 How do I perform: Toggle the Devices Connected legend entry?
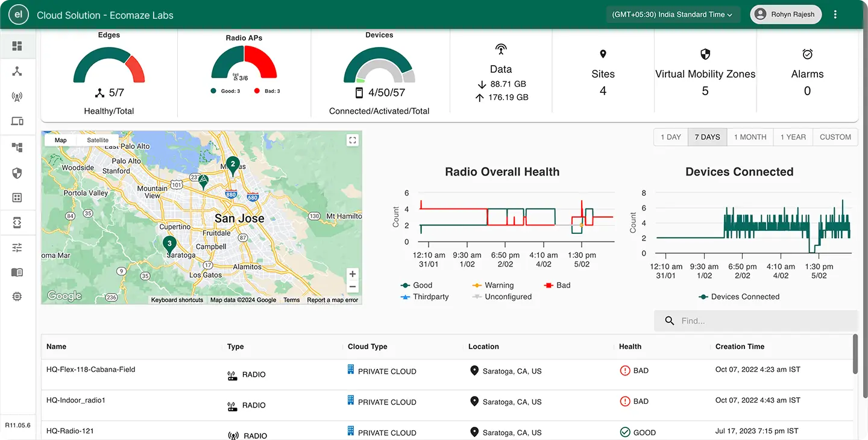tap(739, 297)
